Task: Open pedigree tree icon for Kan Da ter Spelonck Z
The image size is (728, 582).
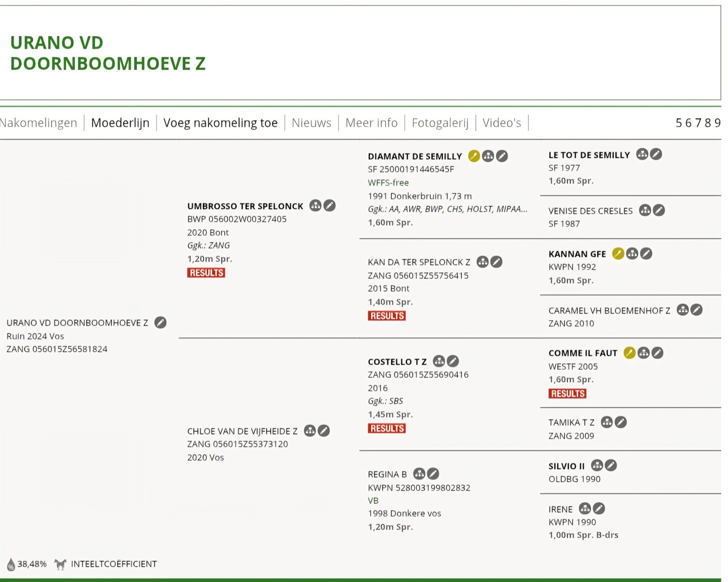Action: tap(482, 261)
